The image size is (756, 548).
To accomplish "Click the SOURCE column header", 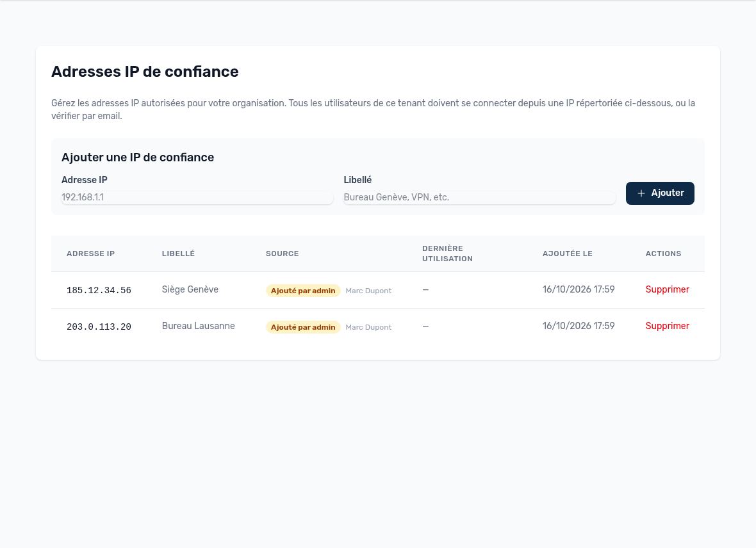I will click(x=282, y=254).
